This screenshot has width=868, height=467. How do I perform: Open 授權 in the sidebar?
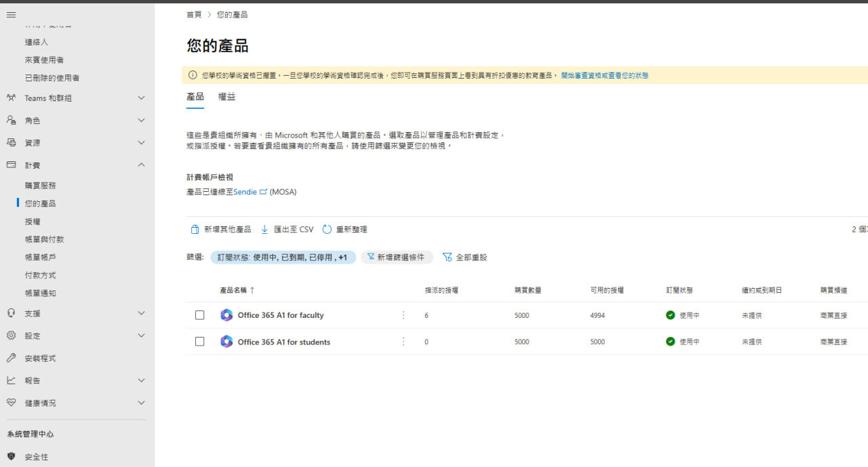click(x=33, y=222)
